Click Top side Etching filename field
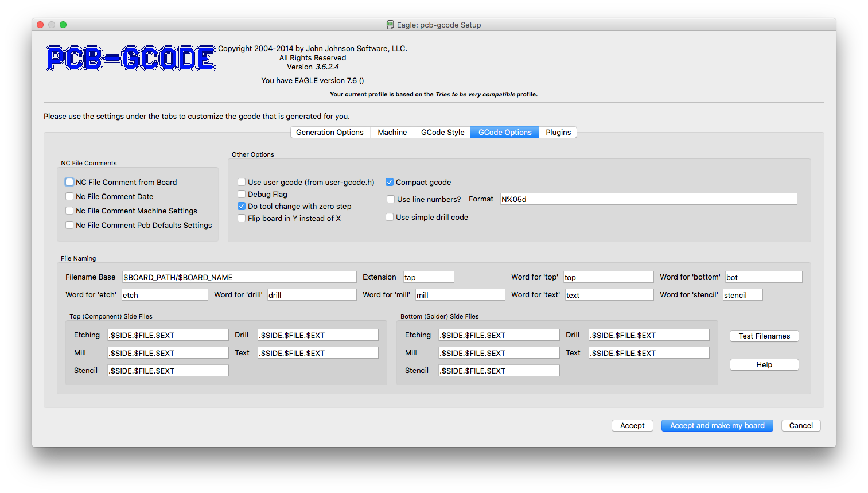 (168, 335)
